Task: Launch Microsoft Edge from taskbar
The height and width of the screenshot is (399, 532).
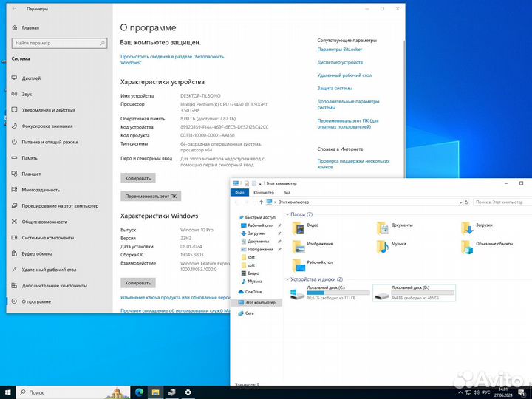Action: [x=139, y=392]
